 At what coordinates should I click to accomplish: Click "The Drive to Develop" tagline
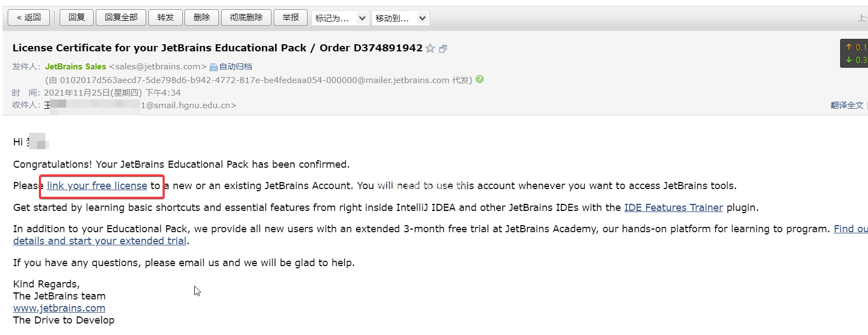tap(64, 320)
